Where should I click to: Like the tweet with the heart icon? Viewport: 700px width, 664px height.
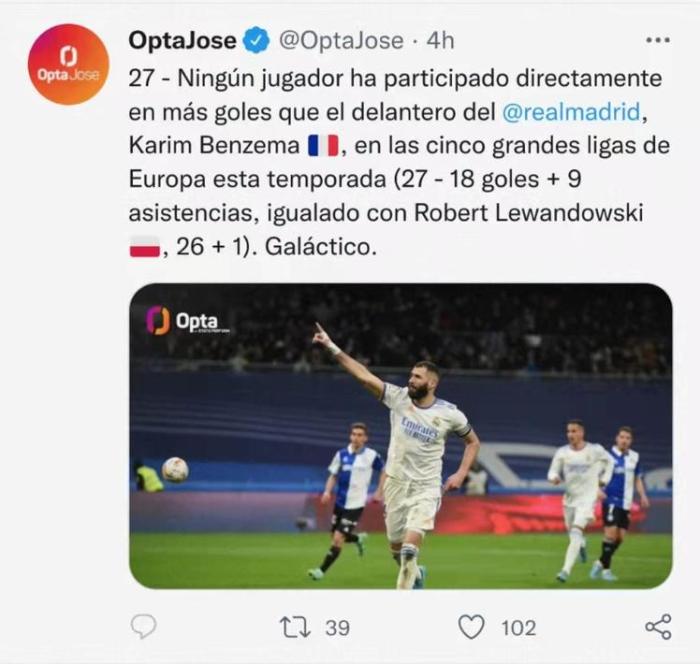[x=471, y=627]
